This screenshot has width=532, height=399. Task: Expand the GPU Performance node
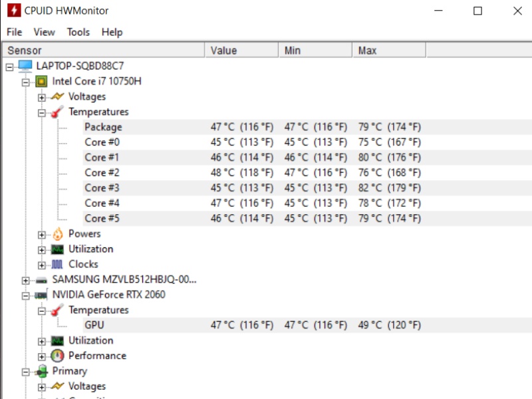click(x=41, y=356)
